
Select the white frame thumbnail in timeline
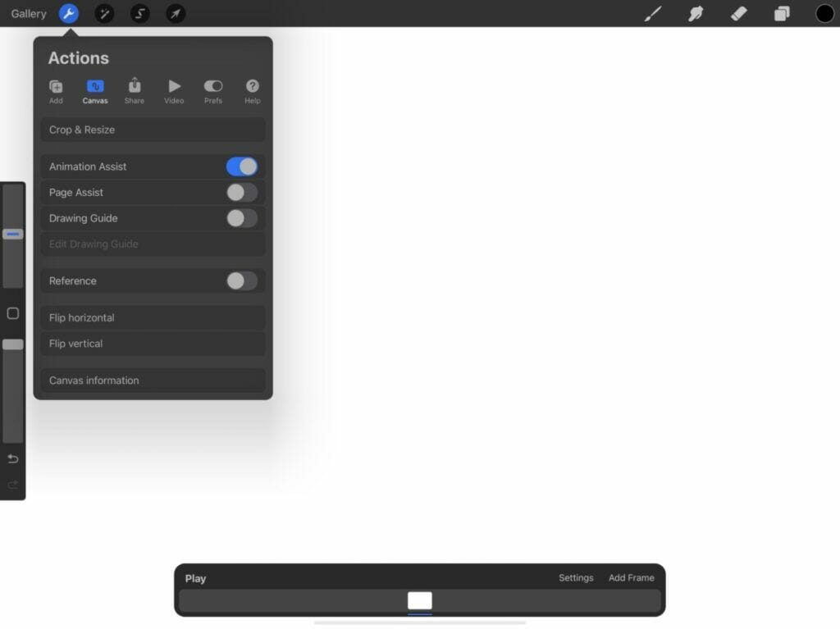[419, 600]
